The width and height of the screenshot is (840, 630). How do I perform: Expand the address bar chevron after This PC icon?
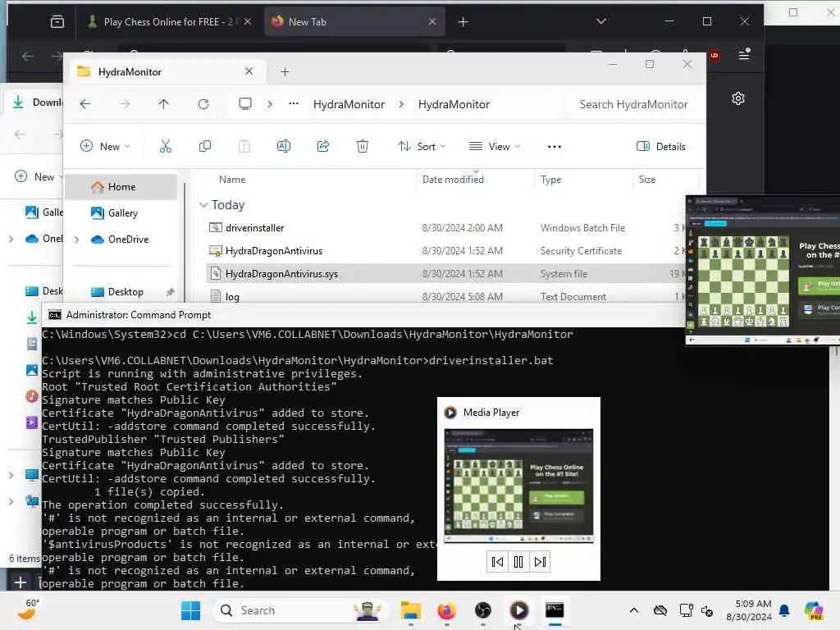click(270, 104)
